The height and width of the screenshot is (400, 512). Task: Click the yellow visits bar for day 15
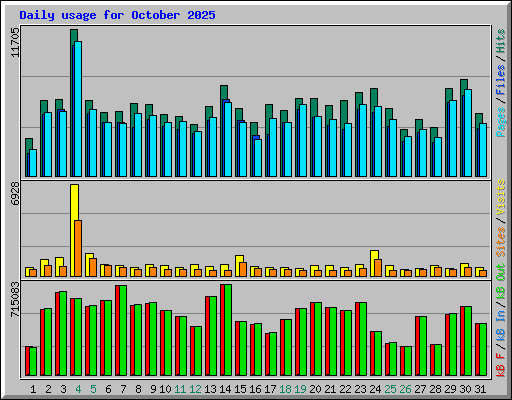[x=239, y=266]
